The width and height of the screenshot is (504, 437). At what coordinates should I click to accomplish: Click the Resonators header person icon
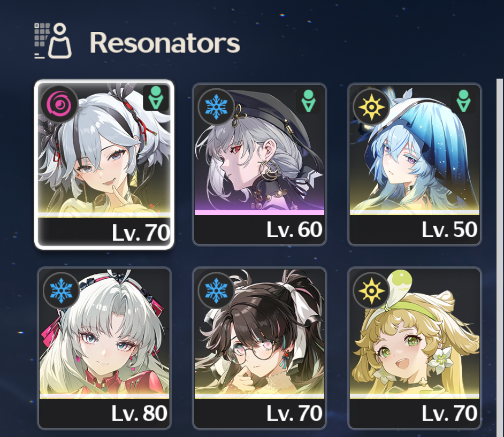coord(53,41)
